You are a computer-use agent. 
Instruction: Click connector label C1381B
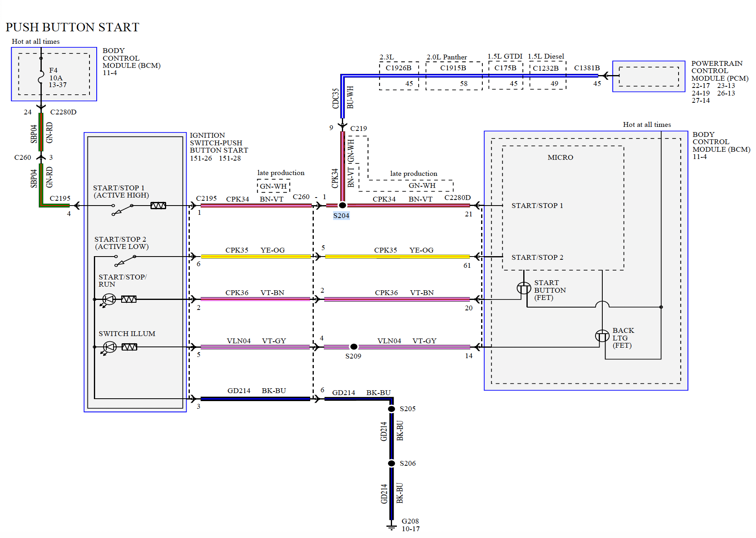(587, 68)
